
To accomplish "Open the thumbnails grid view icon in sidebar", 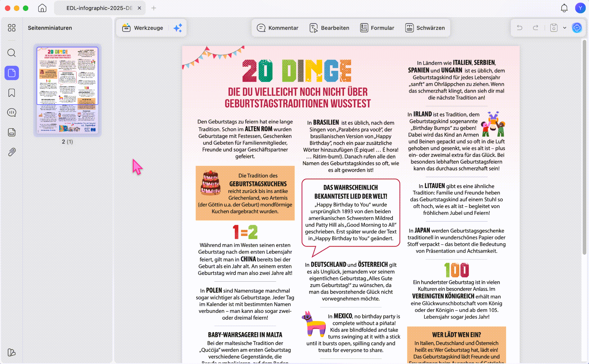I will click(x=12, y=28).
